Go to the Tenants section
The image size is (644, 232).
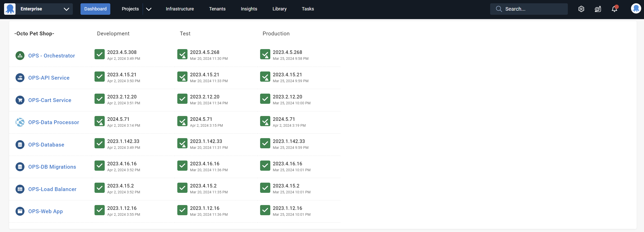click(x=217, y=9)
